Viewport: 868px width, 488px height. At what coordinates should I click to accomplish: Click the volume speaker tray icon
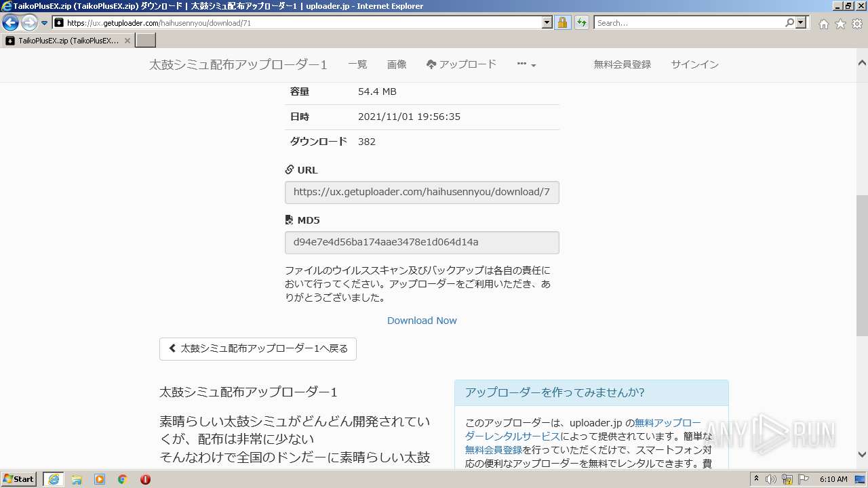771,479
